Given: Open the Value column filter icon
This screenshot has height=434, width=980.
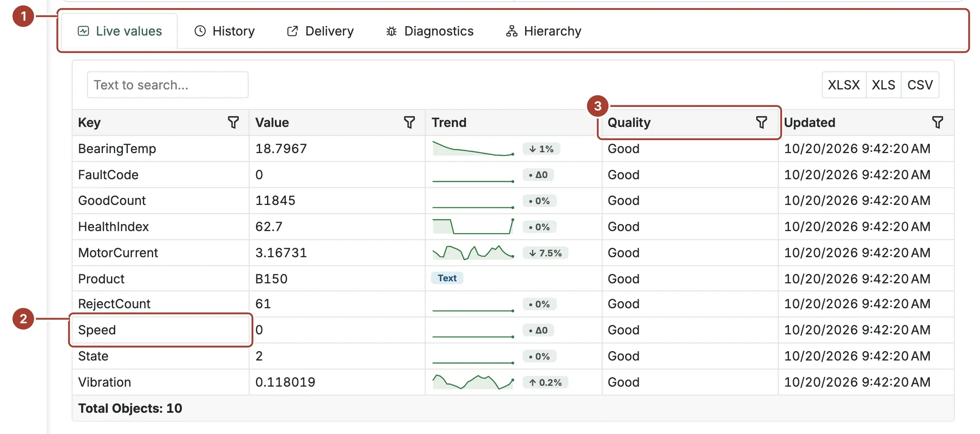Looking at the screenshot, I should (x=409, y=122).
